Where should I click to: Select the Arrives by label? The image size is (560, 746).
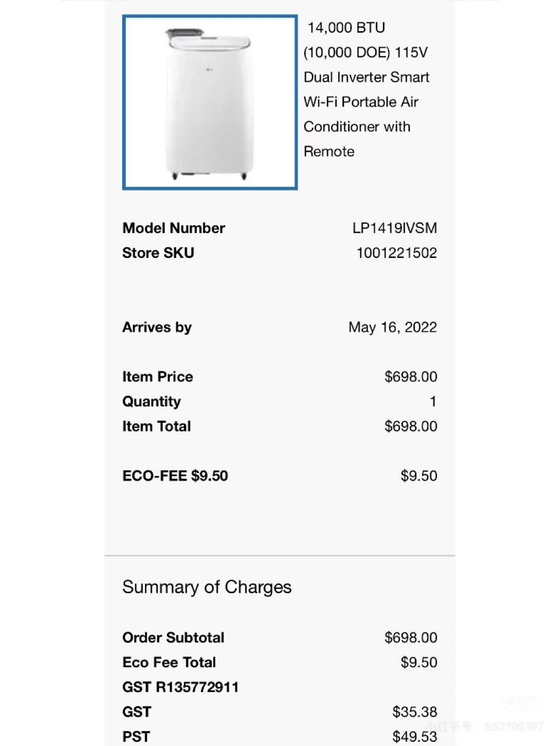[x=157, y=327]
